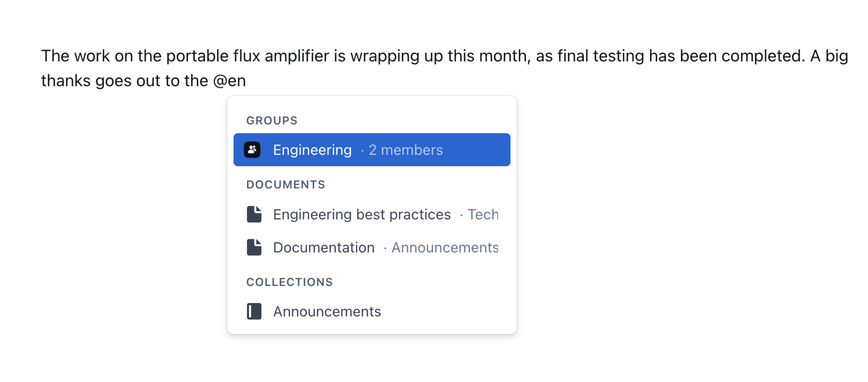868x382 pixels.
Task: Click the DOCUMENTS section header
Action: (286, 184)
